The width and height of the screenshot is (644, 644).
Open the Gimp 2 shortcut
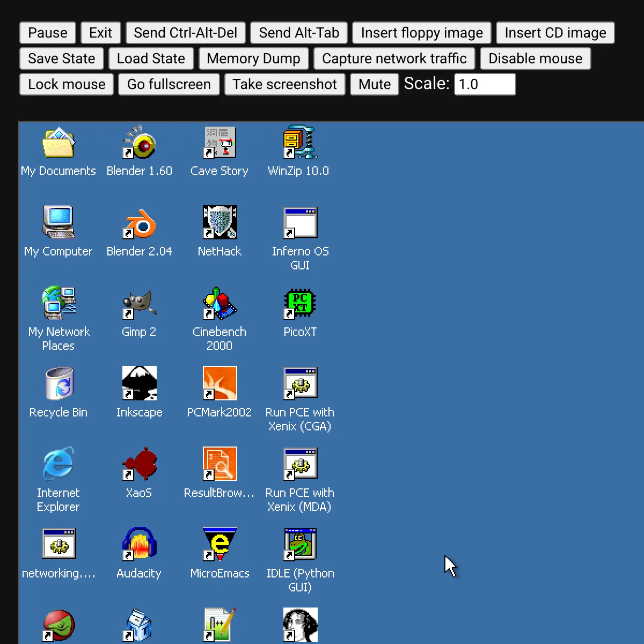click(x=139, y=303)
